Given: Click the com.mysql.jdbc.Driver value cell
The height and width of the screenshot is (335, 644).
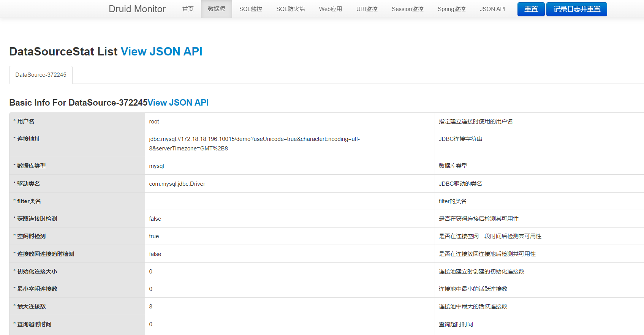Looking at the screenshot, I should click(x=177, y=184).
